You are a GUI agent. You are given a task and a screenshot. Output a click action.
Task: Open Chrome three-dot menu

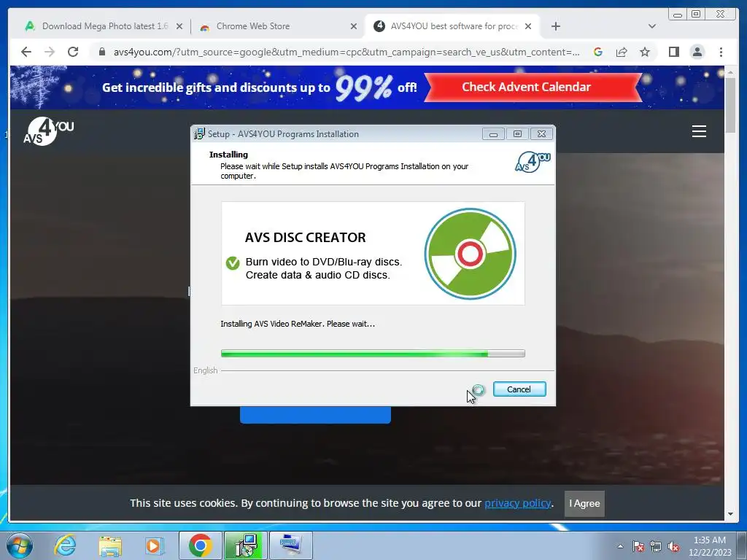click(x=721, y=52)
